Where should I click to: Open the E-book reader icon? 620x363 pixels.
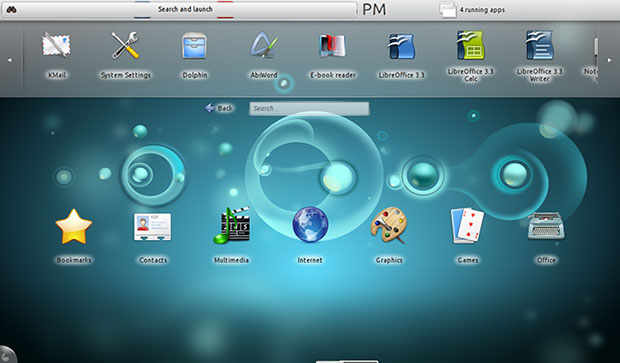(x=333, y=45)
